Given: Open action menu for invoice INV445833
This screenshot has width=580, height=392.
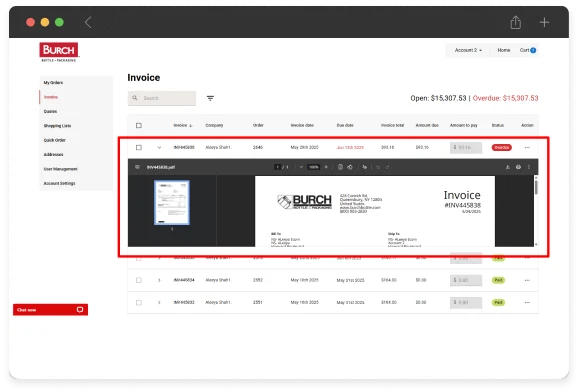Looking at the screenshot, I should pos(527,303).
